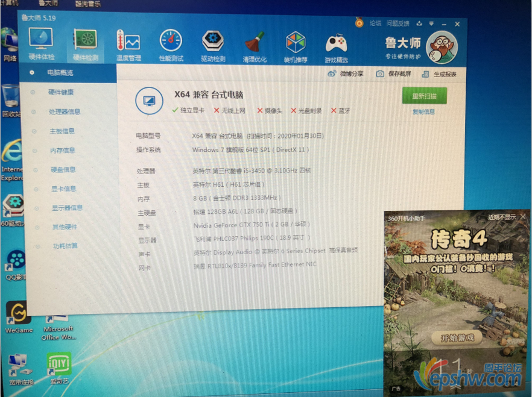Click the computer monitor circle icon
Viewport: 532px width, 397px height.
point(150,101)
